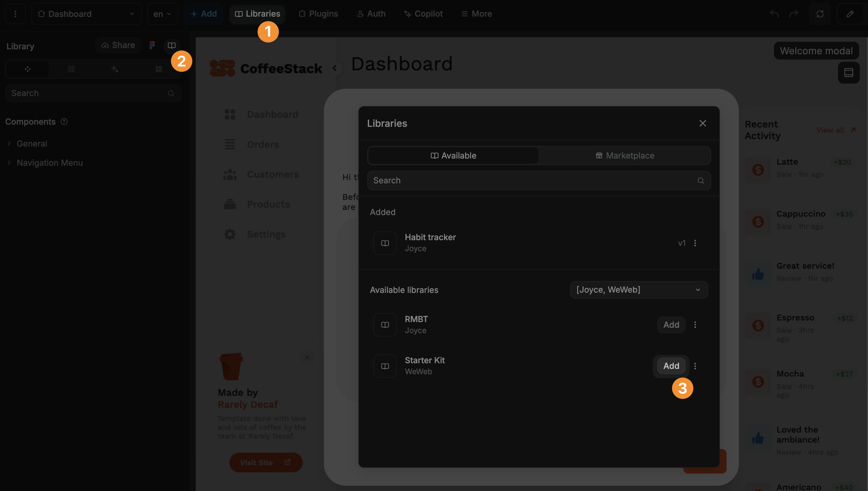Open the kebab menu next to Habit tracker

(695, 243)
